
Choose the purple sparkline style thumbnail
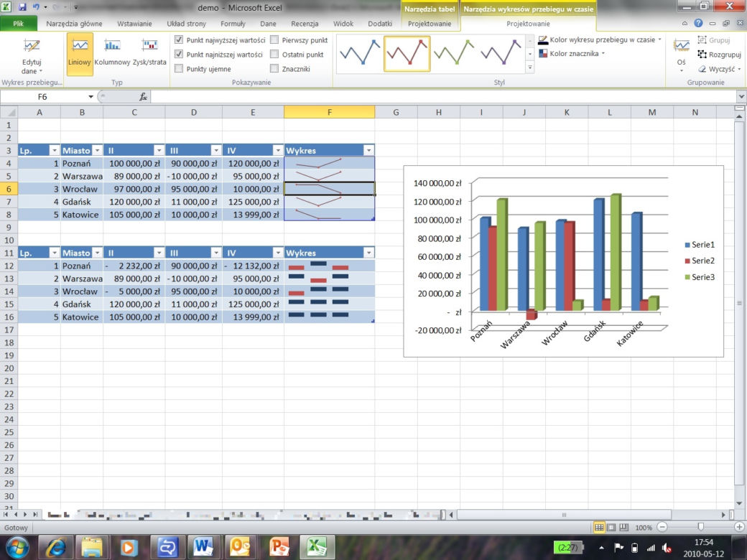tap(501, 53)
